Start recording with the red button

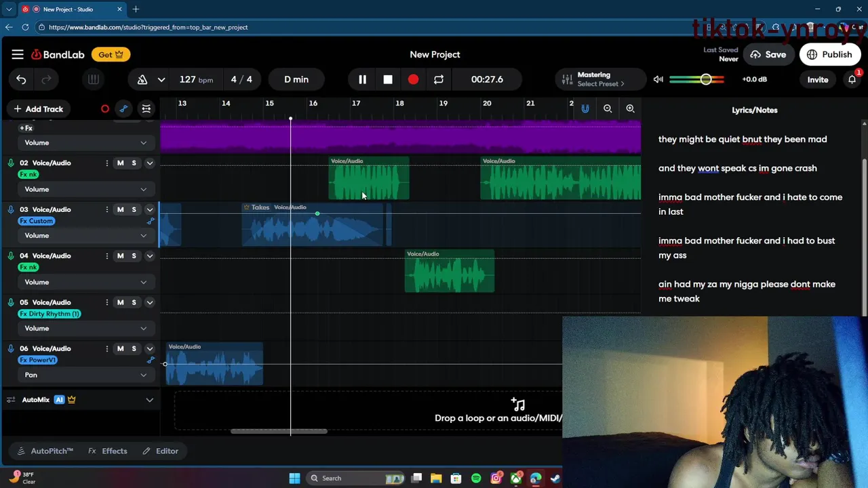point(413,79)
